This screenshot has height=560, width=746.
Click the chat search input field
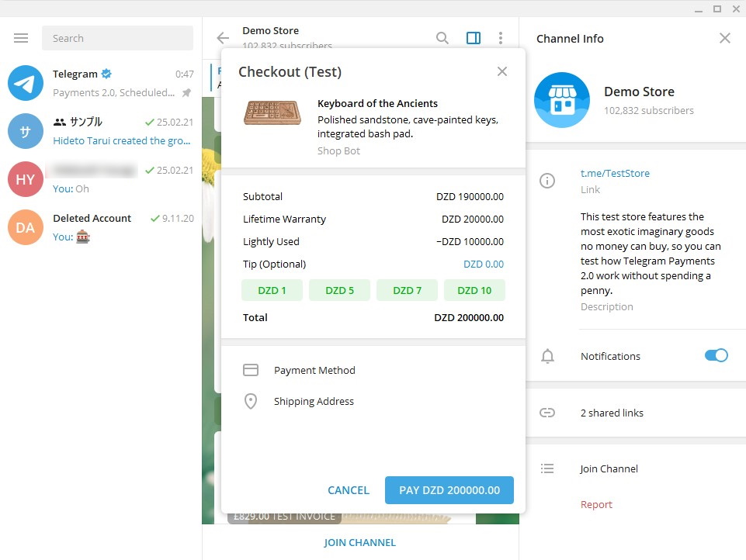[116, 37]
